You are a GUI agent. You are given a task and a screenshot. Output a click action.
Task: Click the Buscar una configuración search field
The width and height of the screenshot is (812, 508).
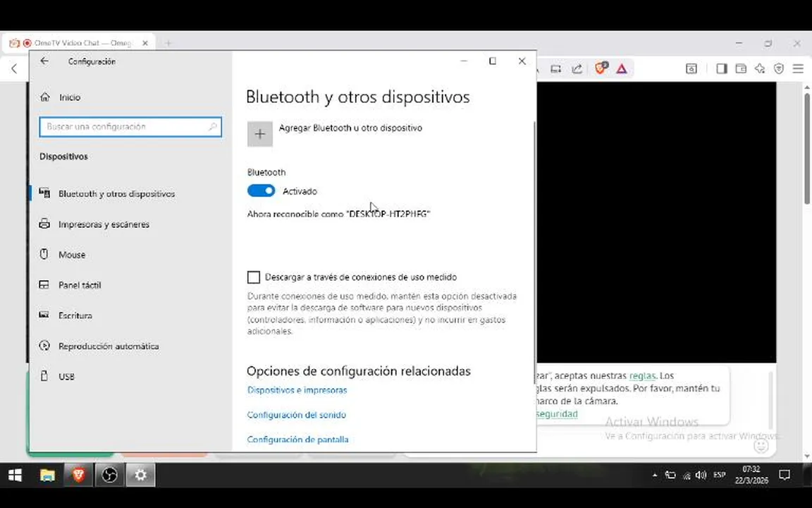coord(130,126)
